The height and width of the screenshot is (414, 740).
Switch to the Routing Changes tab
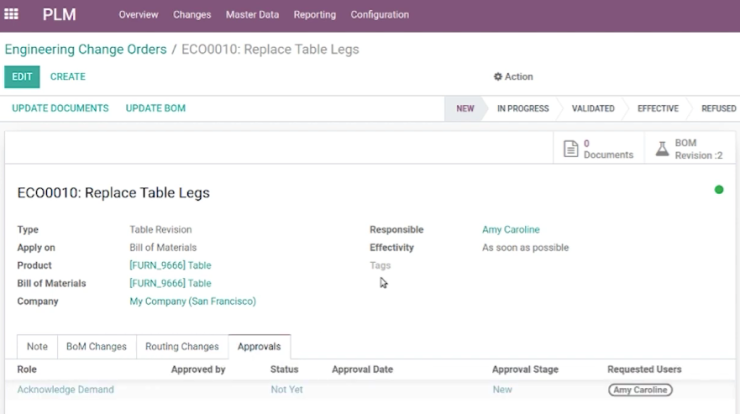coord(182,346)
